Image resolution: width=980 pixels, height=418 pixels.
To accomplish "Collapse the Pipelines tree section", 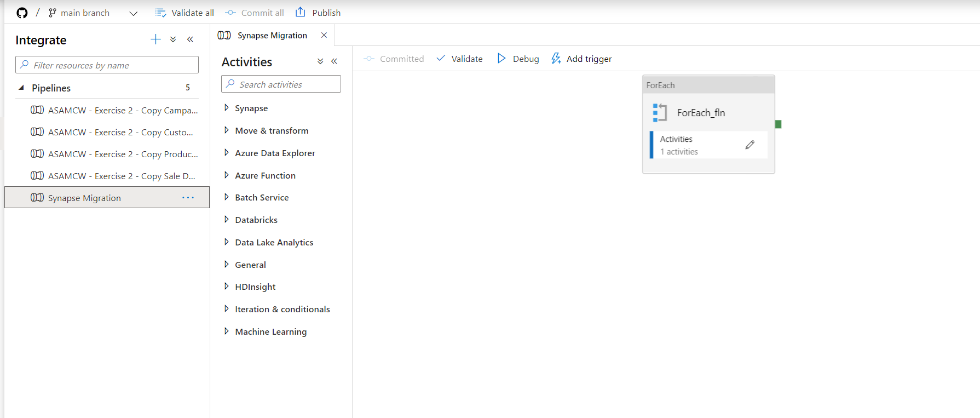I will coord(21,88).
